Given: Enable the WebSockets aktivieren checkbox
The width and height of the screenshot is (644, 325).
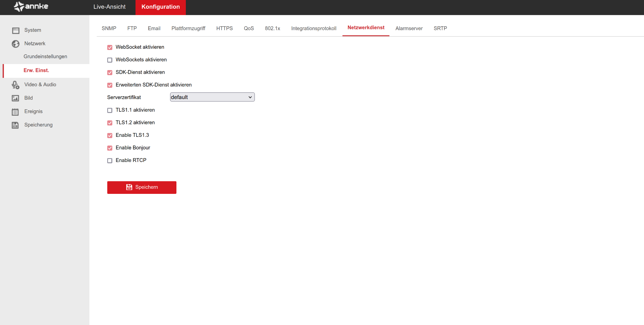Looking at the screenshot, I should coord(110,60).
